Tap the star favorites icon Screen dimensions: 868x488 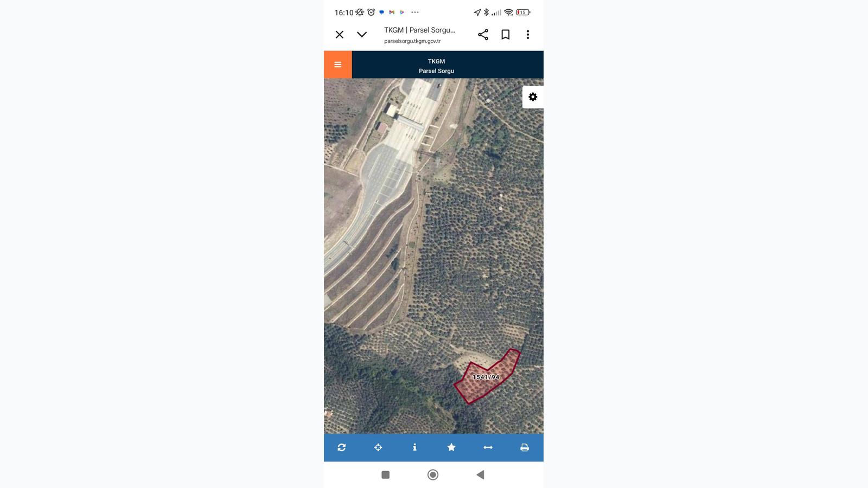tap(451, 447)
